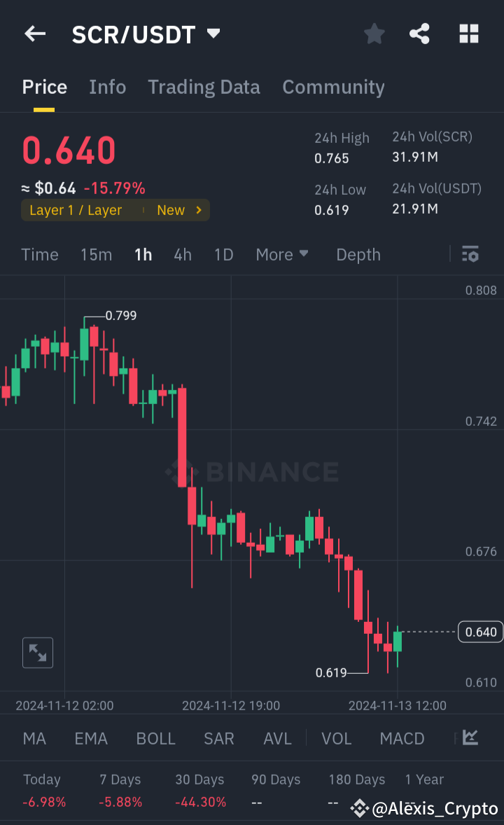Open the share icon
Image resolution: width=504 pixels, height=825 pixels.
[419, 33]
